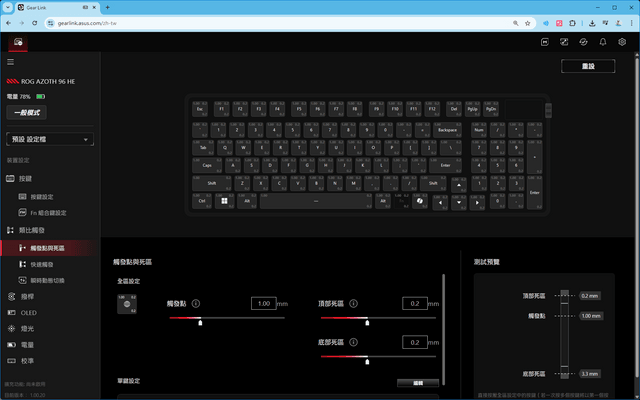The width and height of the screenshot is (640, 400).
Task: Open 校準 calibration in sidebar
Action: [x=27, y=361]
